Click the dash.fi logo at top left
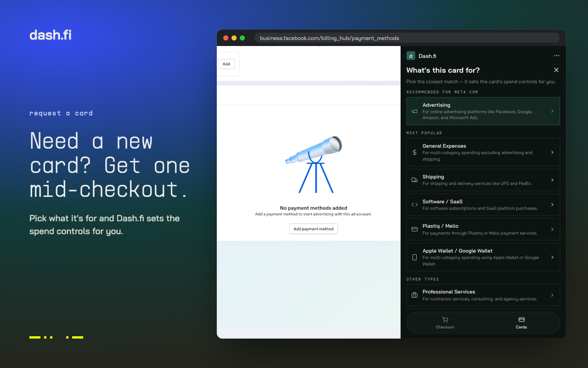 [x=51, y=35]
